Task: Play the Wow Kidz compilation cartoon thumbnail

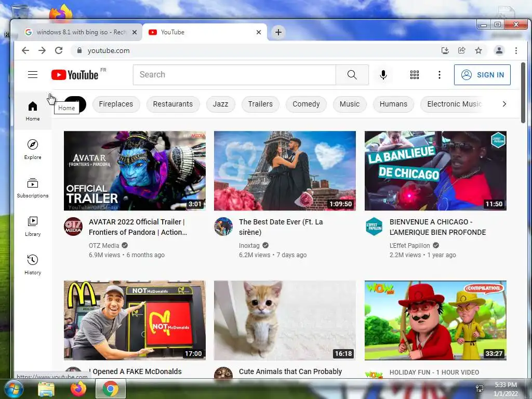Action: coord(435,320)
